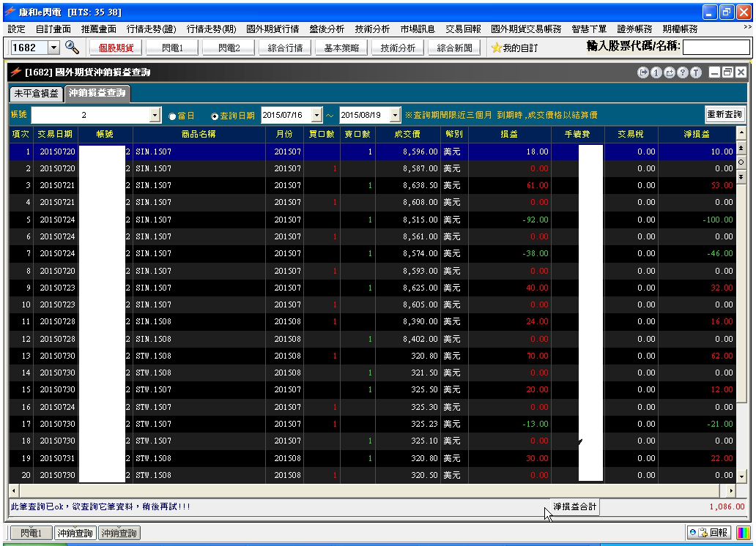Click the 基本策略 toolbar button
This screenshot has width=756, height=546.
point(341,48)
